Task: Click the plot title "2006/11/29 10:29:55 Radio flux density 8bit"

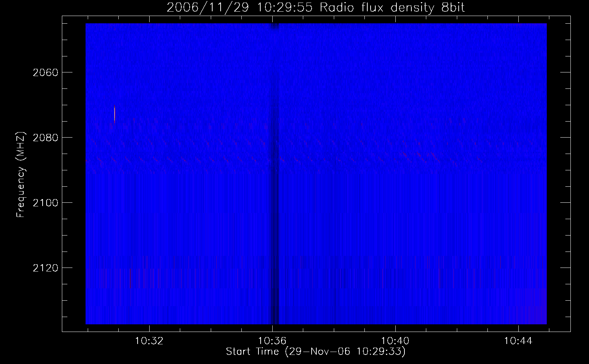Action: tap(316, 7)
